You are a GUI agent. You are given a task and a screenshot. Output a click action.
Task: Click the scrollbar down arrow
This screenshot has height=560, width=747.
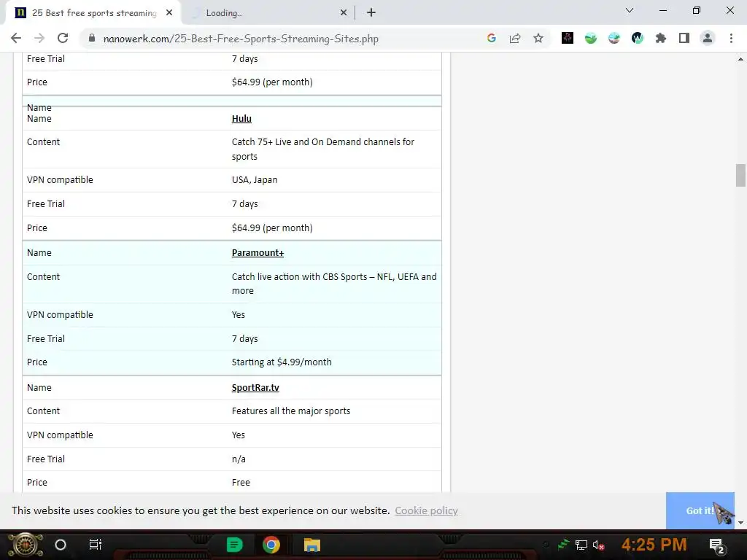pos(740,522)
